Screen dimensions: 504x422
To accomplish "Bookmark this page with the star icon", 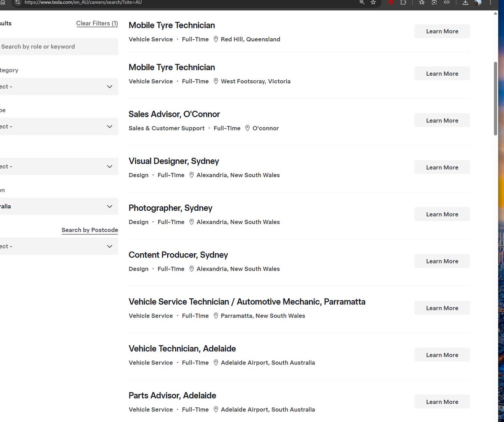I will (x=373, y=2).
